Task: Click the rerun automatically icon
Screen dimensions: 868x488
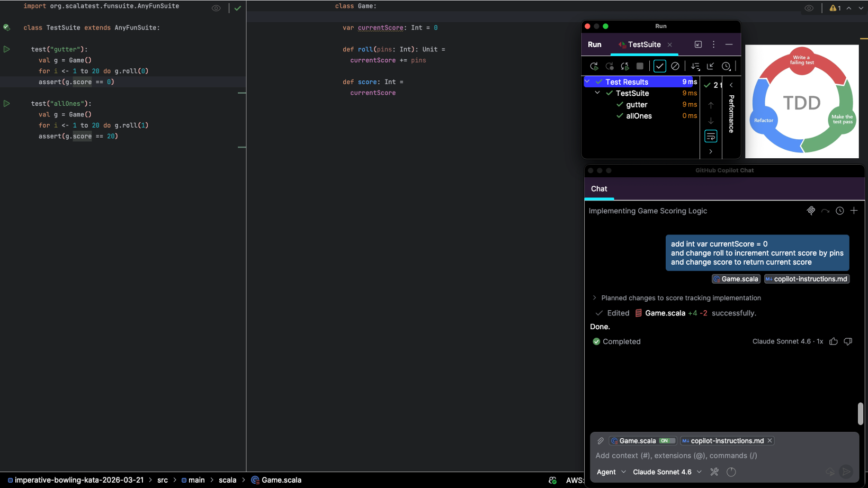Action: pyautogui.click(x=625, y=66)
